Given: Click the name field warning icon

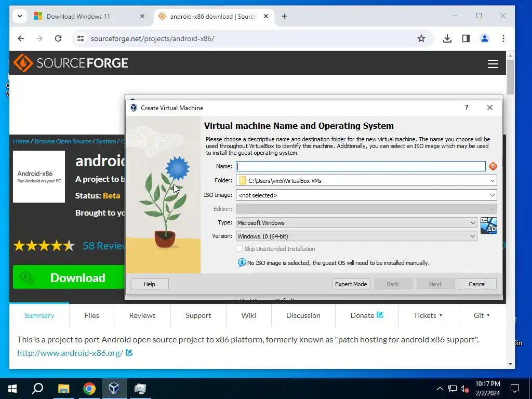Looking at the screenshot, I should point(493,166).
